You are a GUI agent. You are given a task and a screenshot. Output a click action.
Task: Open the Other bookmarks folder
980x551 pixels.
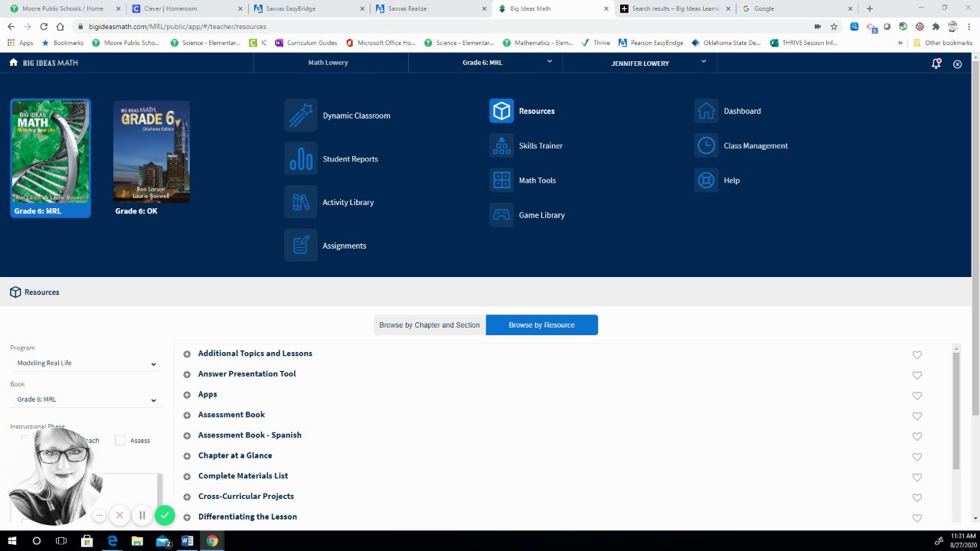(942, 43)
